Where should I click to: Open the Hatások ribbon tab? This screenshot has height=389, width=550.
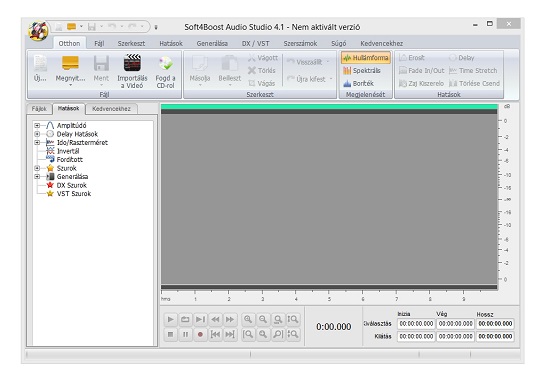click(171, 43)
